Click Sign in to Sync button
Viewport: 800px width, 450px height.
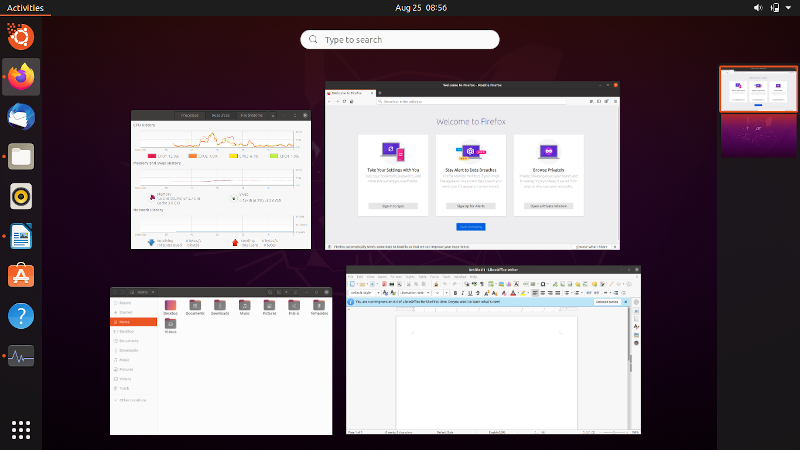[393, 206]
